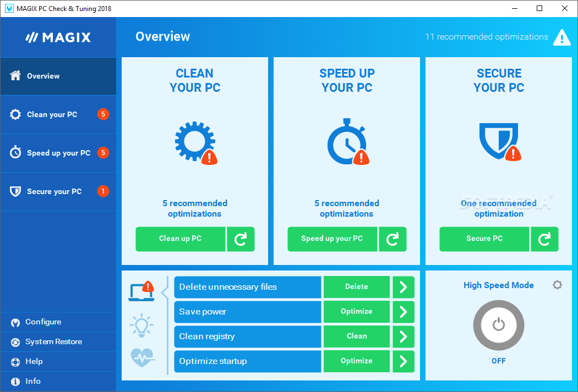Image resolution: width=578 pixels, height=392 pixels.
Task: Click the CLEAN YOUR PC card heading
Action: tap(195, 81)
